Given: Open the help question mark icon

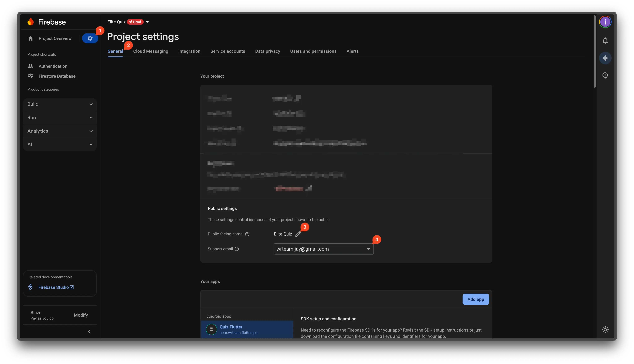Looking at the screenshot, I should [x=605, y=75].
